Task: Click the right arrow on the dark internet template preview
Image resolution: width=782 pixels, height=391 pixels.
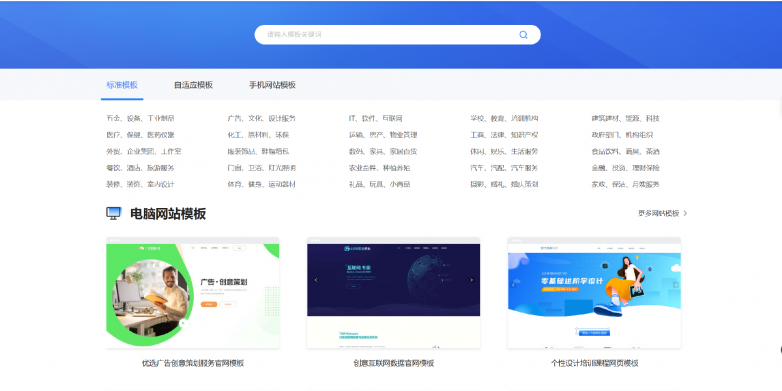Action: click(471, 280)
